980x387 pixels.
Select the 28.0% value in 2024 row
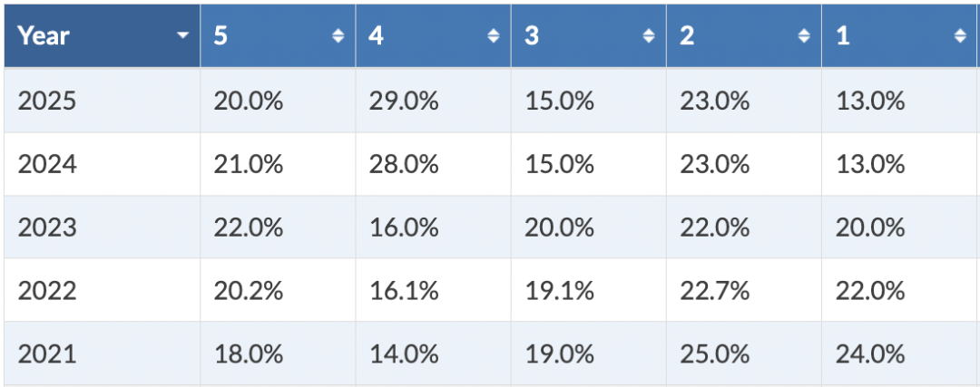[x=404, y=164]
